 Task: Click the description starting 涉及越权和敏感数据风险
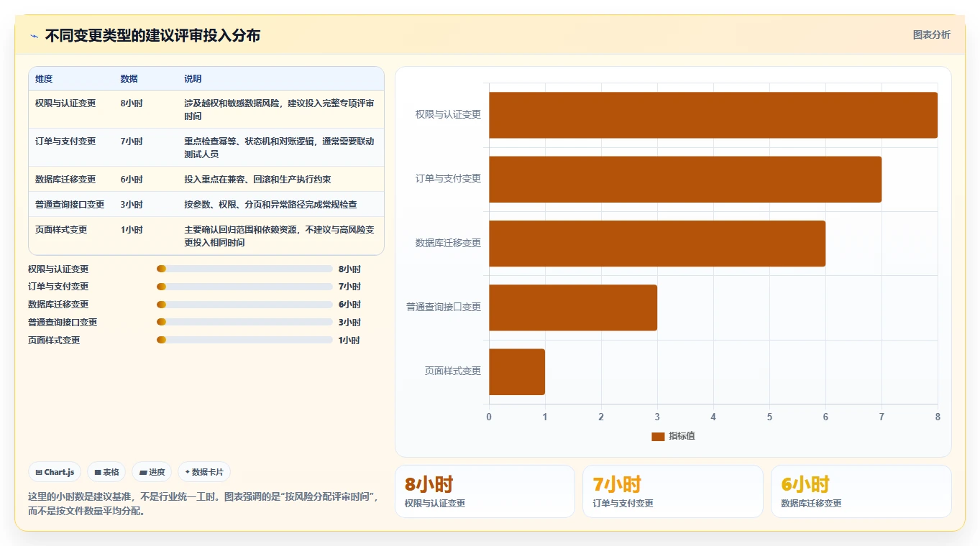[279, 110]
